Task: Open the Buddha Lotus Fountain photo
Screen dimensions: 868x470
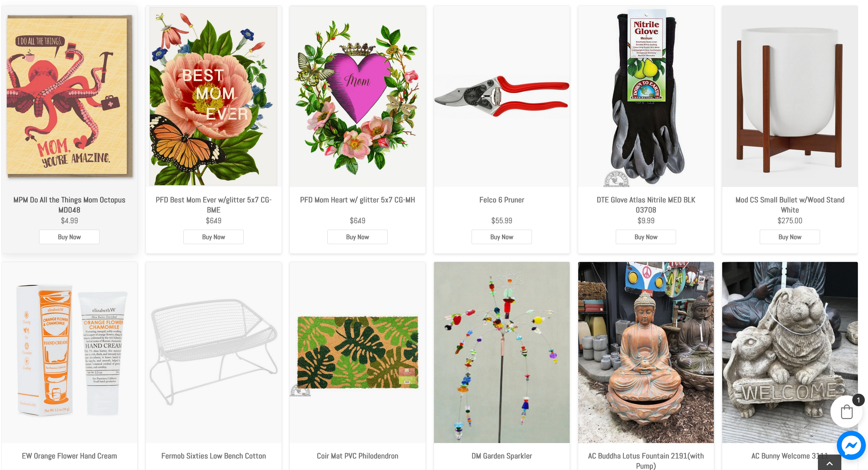Action: [646, 352]
